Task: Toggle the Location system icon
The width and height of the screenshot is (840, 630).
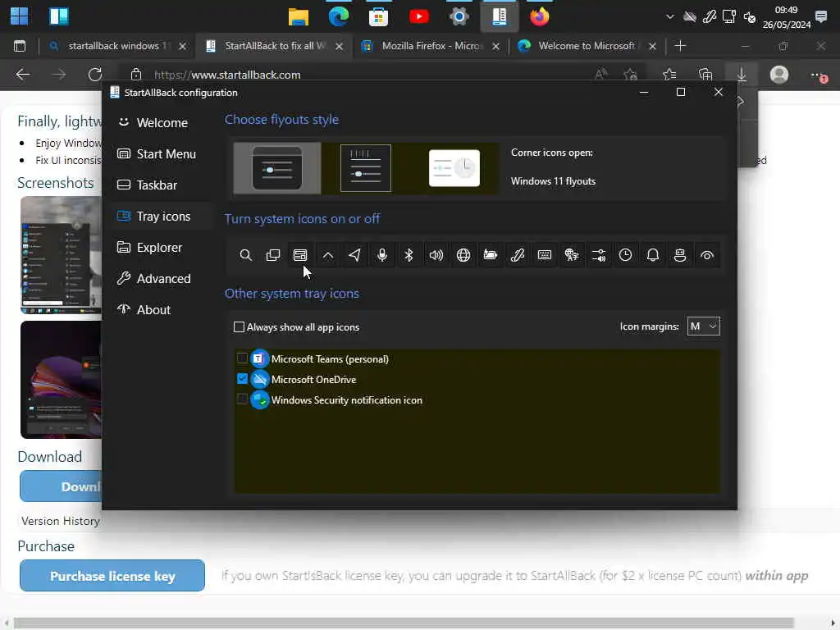Action: tap(354, 255)
